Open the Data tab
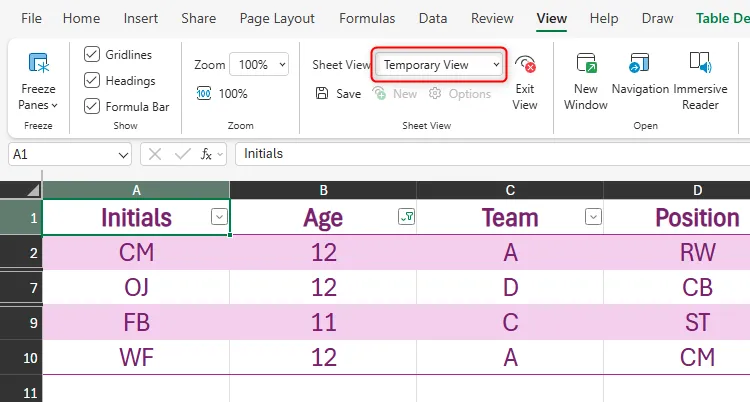The height and width of the screenshot is (402, 750). [433, 18]
